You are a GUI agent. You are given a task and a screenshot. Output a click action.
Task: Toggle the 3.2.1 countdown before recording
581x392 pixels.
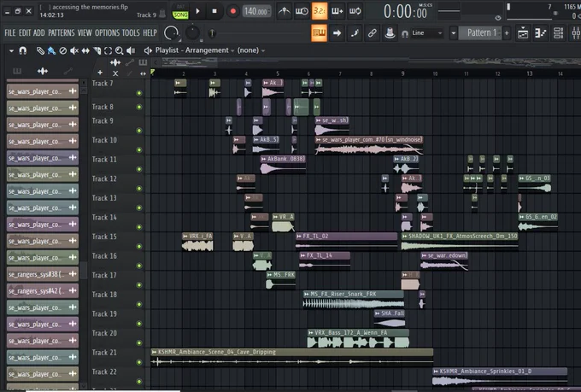click(319, 11)
